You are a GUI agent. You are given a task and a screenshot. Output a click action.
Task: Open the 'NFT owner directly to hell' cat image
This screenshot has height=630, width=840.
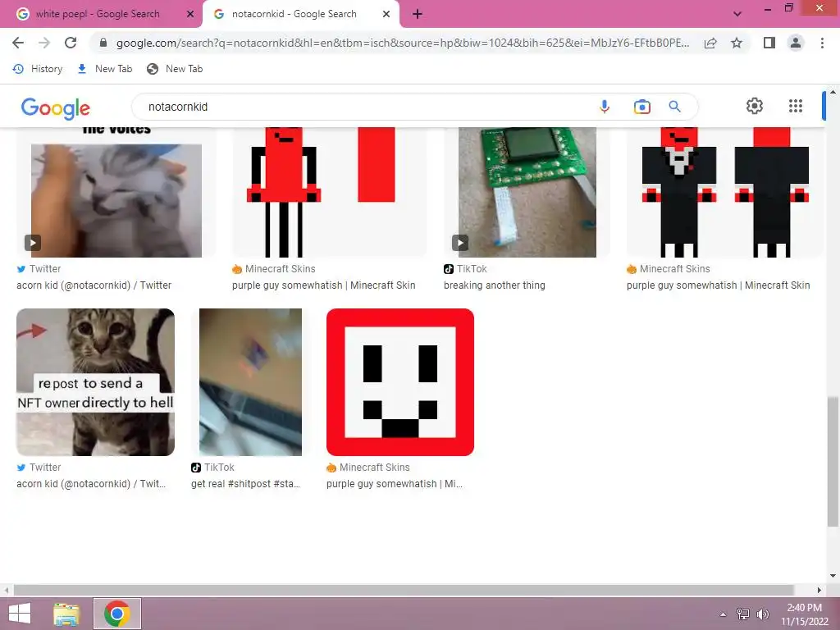95,382
